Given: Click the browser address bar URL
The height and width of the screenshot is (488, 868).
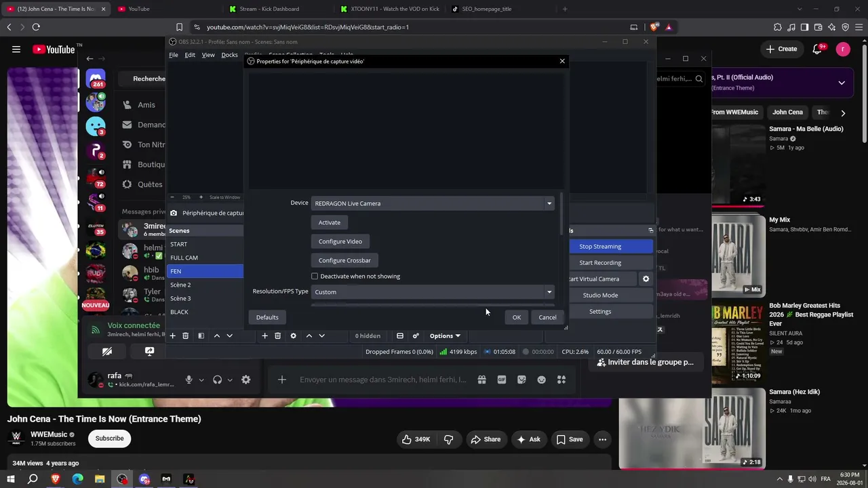Looking at the screenshot, I should (308, 27).
